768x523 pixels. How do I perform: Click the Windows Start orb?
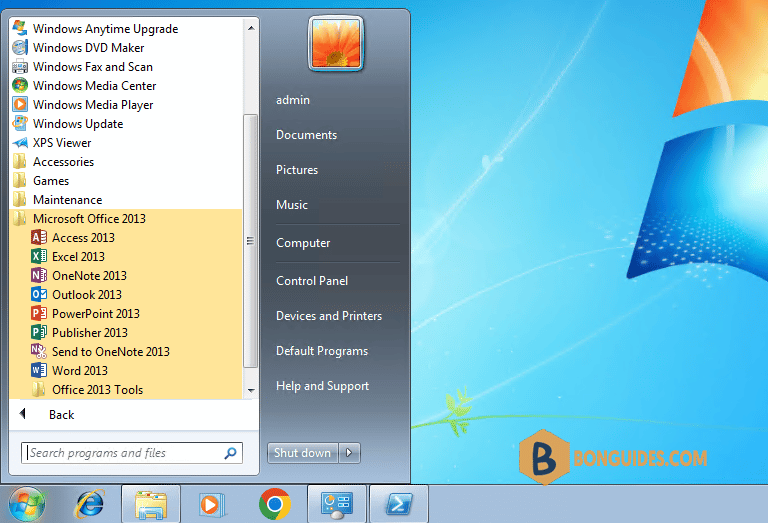pyautogui.click(x=26, y=504)
